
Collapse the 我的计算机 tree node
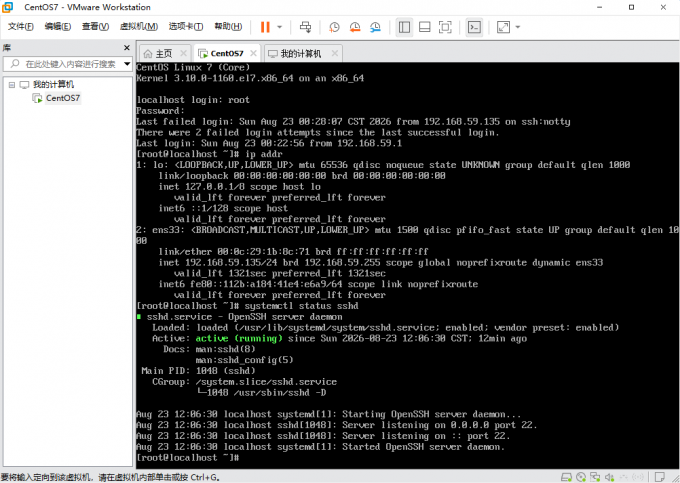click(x=12, y=85)
